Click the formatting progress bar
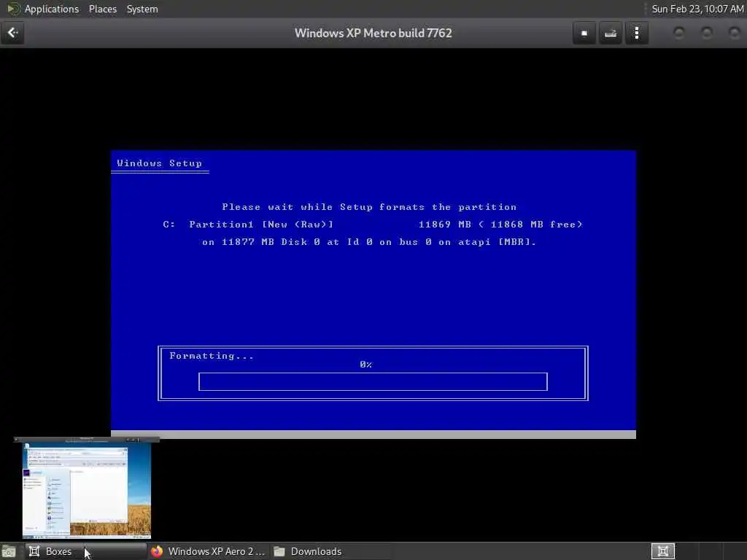This screenshot has width=747, height=560. tap(373, 381)
